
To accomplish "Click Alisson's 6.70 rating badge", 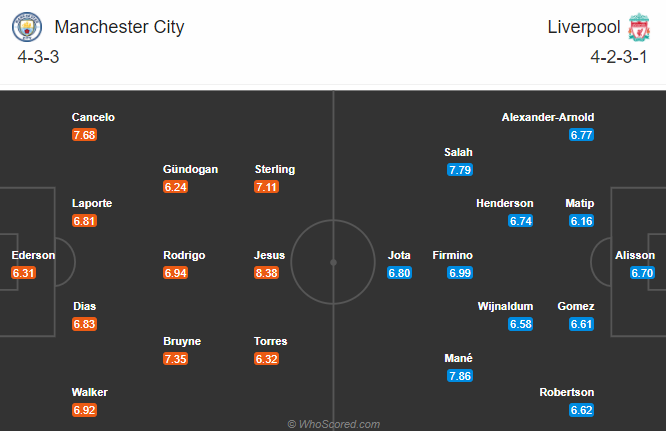I will pos(642,273).
